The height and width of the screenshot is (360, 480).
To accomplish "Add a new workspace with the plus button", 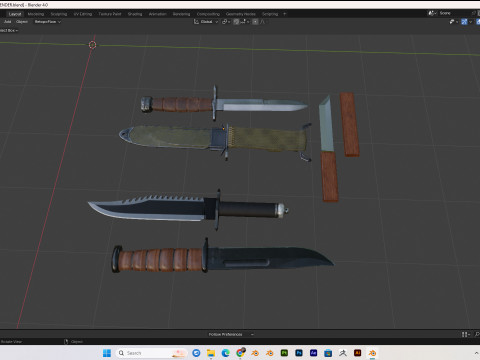I will [284, 14].
